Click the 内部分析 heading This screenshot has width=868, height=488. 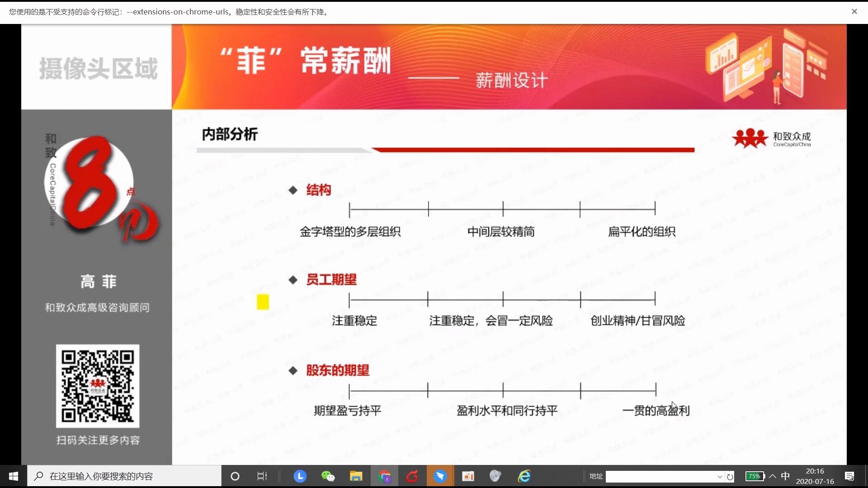230,134
